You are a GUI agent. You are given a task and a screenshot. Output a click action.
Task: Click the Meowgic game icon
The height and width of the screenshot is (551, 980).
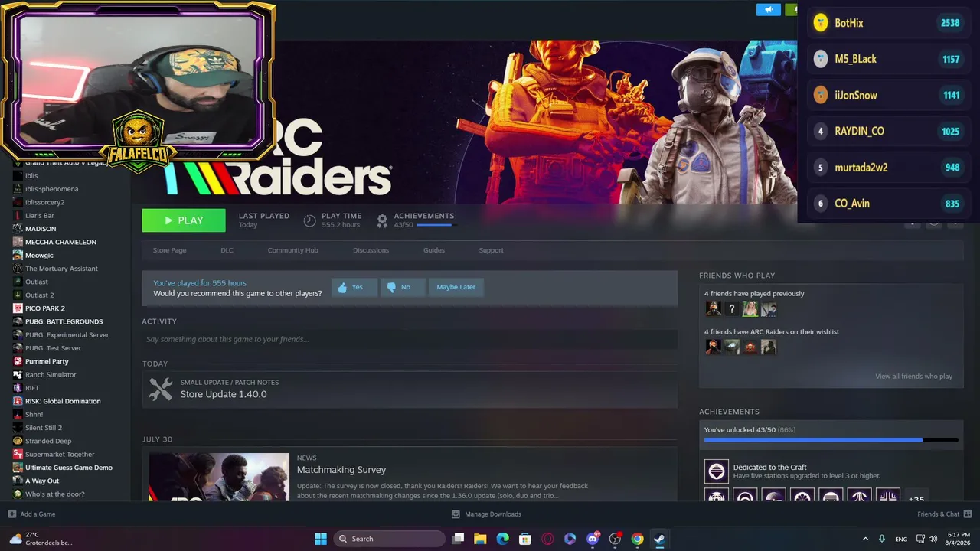tap(18, 255)
